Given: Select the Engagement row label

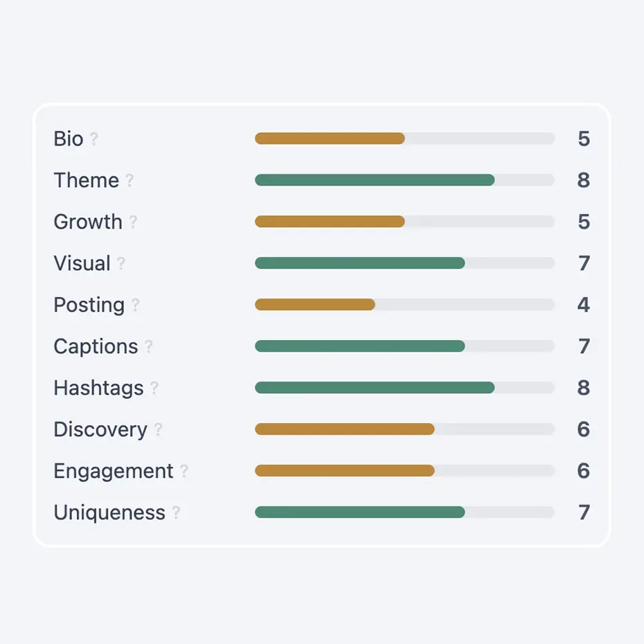Looking at the screenshot, I should click(113, 471).
